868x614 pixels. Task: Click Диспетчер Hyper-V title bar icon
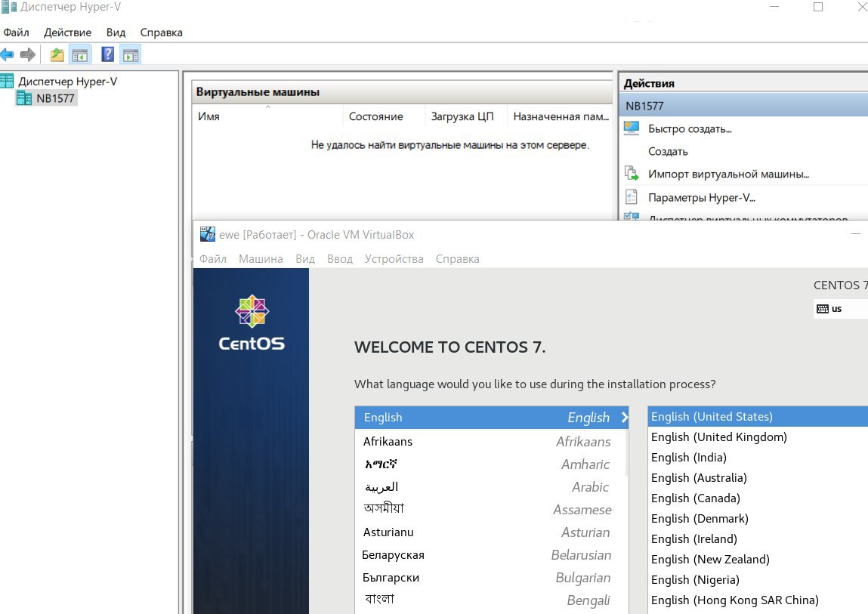[8, 8]
